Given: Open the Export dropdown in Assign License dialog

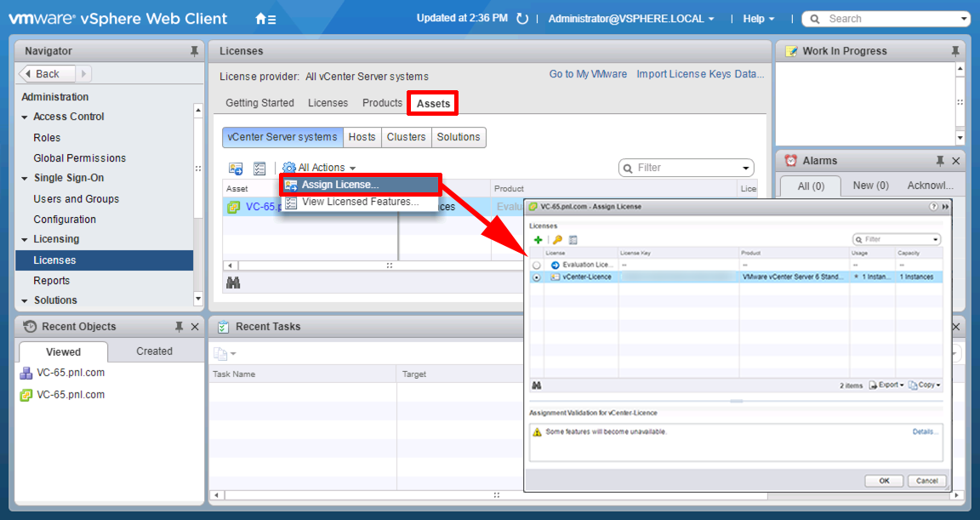Looking at the screenshot, I should tap(886, 385).
